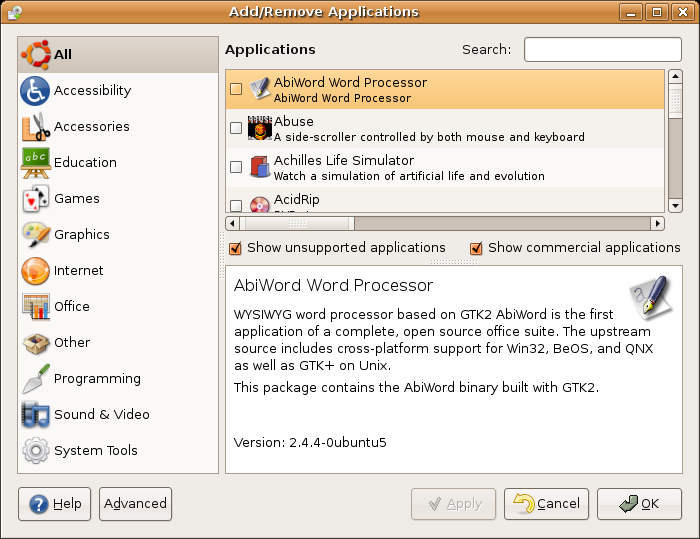The height and width of the screenshot is (539, 700).
Task: Click the Apply button
Action: pos(454,504)
